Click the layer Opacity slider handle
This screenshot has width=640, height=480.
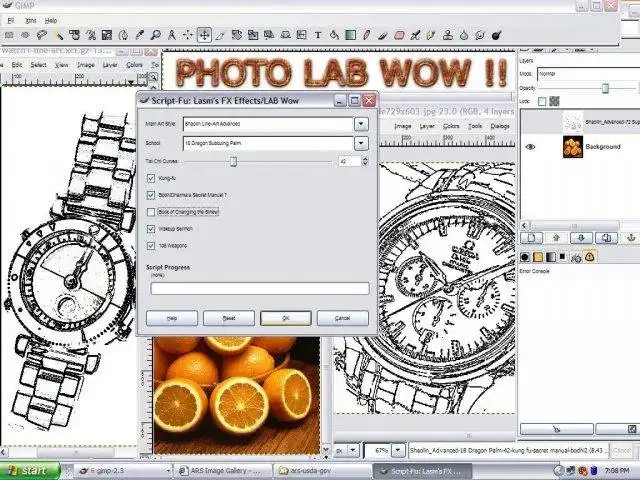click(606, 88)
